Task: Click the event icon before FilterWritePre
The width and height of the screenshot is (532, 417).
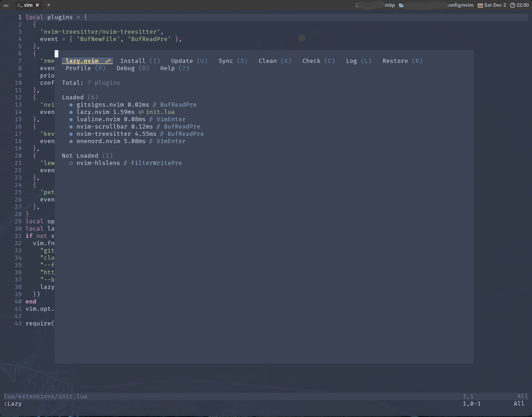Action: (126, 163)
